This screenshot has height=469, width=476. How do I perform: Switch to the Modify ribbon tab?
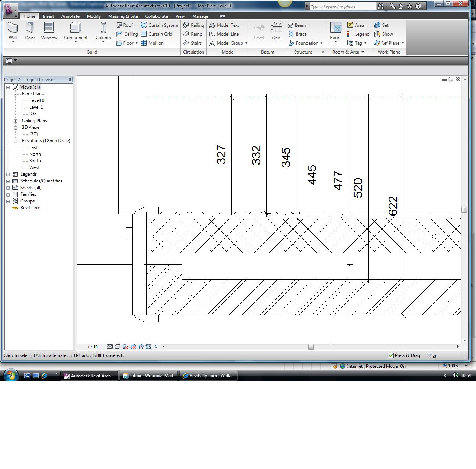pyautogui.click(x=94, y=16)
